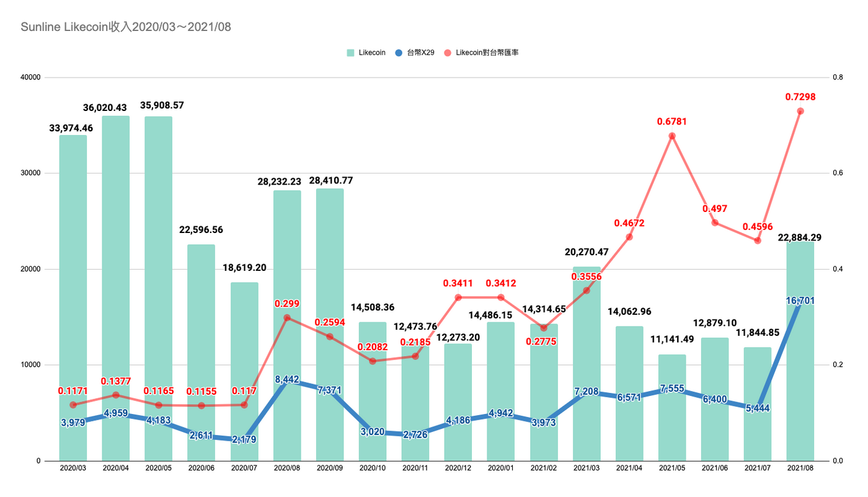This screenshot has height=497, width=868.
Task: Click the blue line value 16,701
Action: [x=800, y=300]
